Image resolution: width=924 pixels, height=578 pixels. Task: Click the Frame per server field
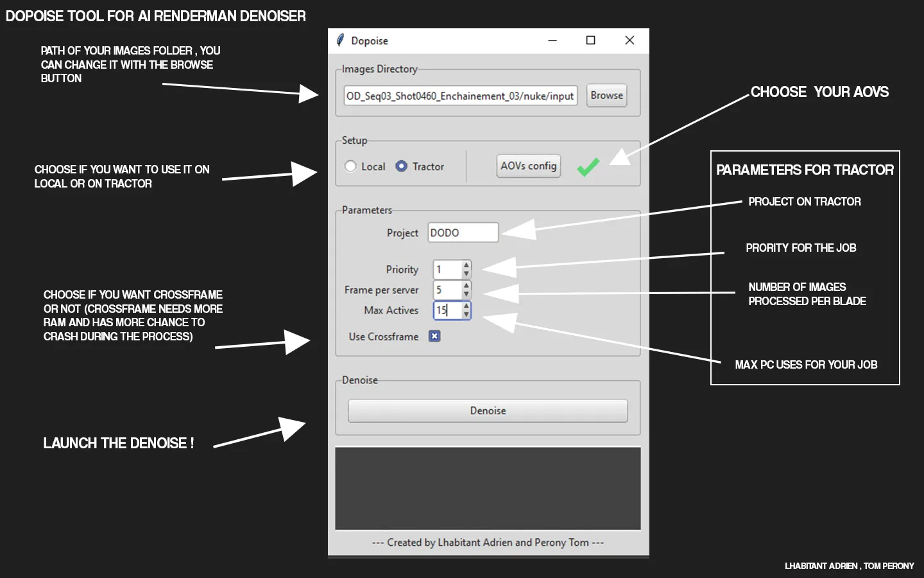tap(447, 290)
